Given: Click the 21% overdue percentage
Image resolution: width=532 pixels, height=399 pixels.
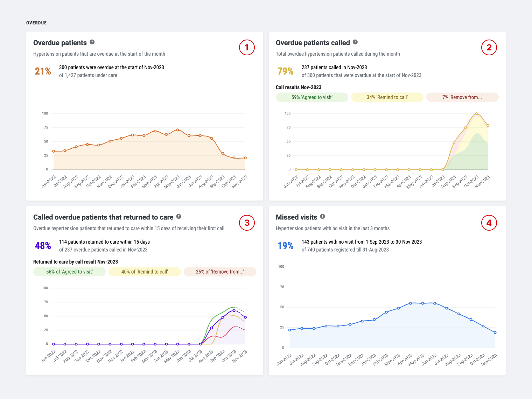Looking at the screenshot, I should (x=43, y=71).
